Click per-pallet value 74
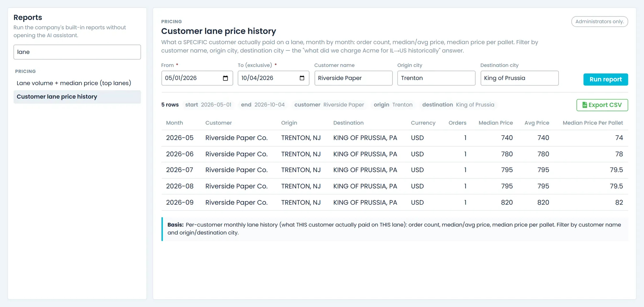This screenshot has height=307, width=644. (x=619, y=138)
